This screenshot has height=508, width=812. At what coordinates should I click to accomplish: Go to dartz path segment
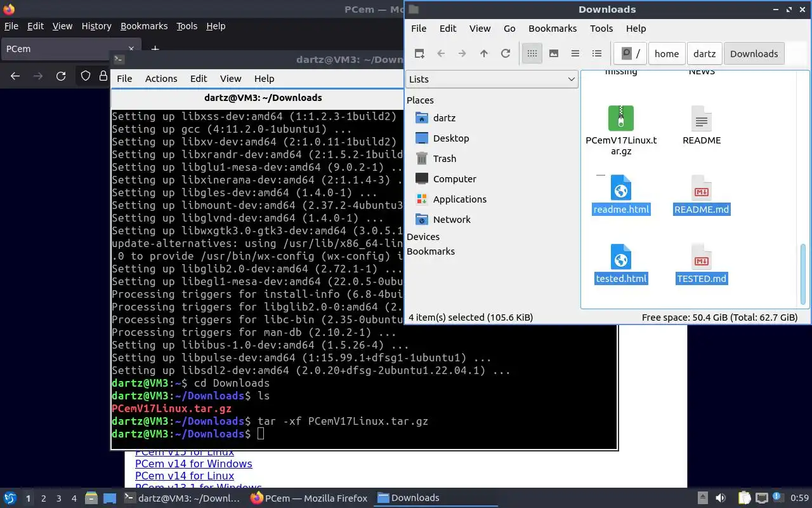point(704,53)
